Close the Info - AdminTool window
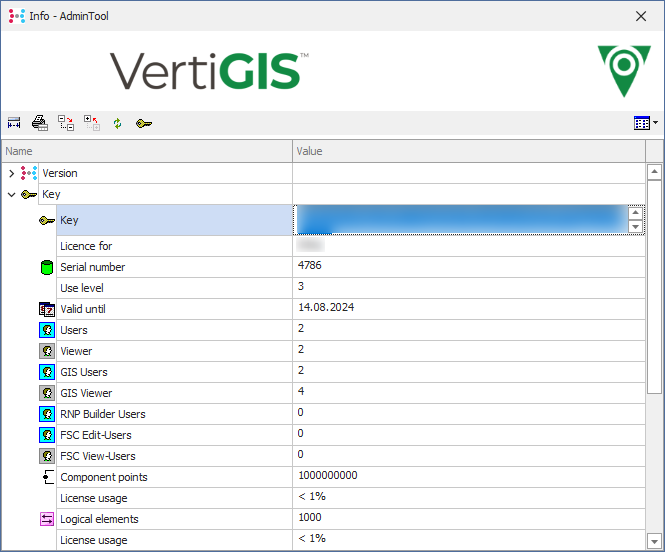 point(641,16)
